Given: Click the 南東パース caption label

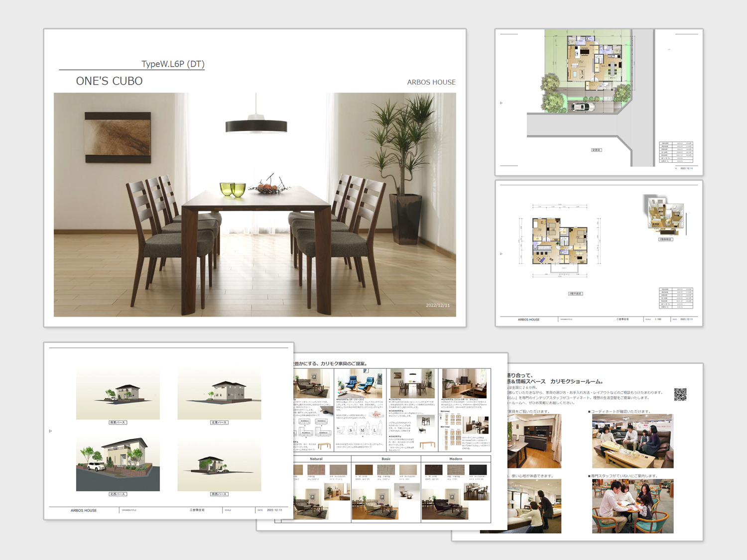Looking at the screenshot, I should pyautogui.click(x=118, y=423).
